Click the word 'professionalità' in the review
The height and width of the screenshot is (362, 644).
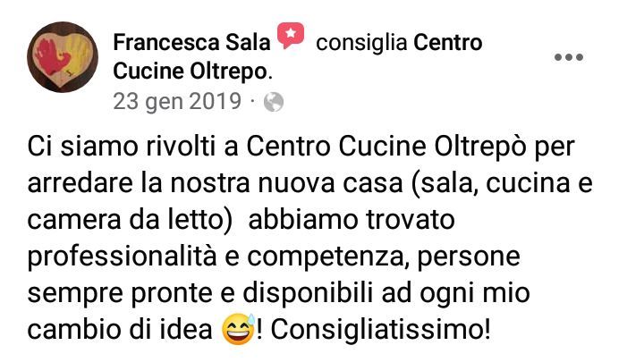point(122,257)
